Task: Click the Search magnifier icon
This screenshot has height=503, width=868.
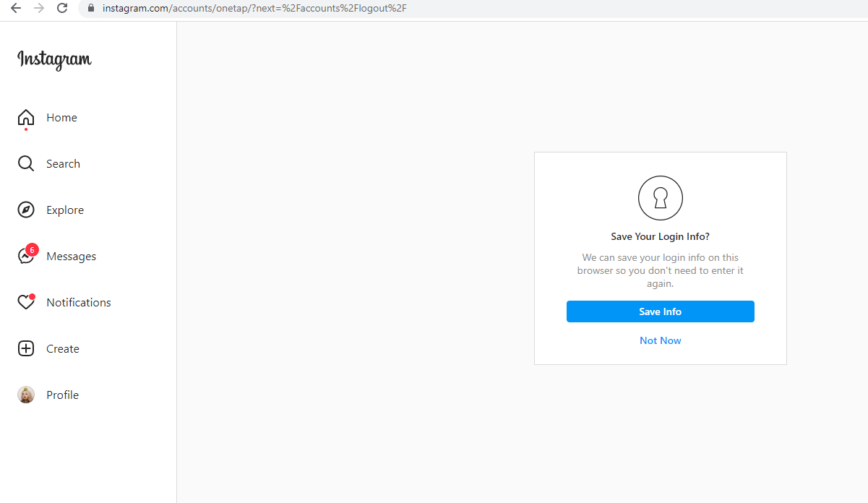Action: tap(26, 164)
